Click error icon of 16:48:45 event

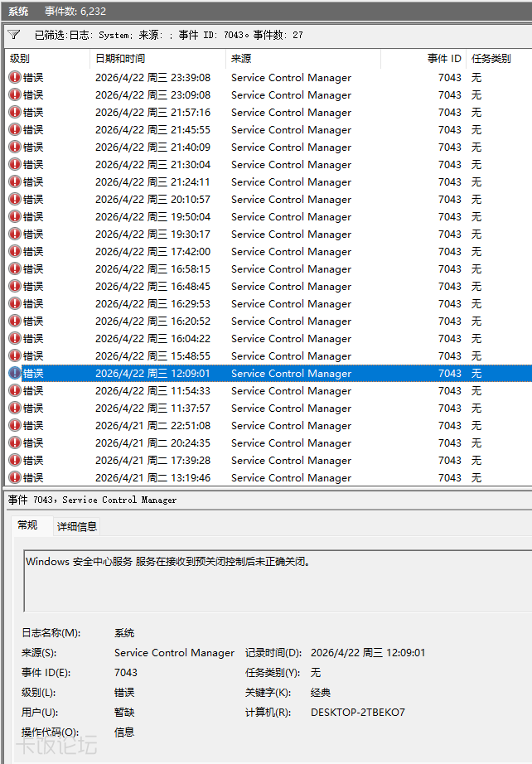(15, 286)
